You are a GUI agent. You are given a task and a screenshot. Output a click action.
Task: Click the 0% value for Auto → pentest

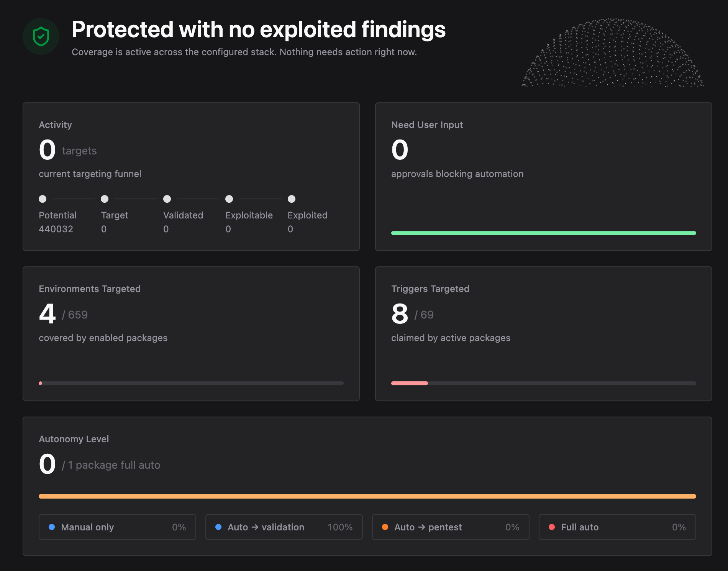pyautogui.click(x=512, y=527)
